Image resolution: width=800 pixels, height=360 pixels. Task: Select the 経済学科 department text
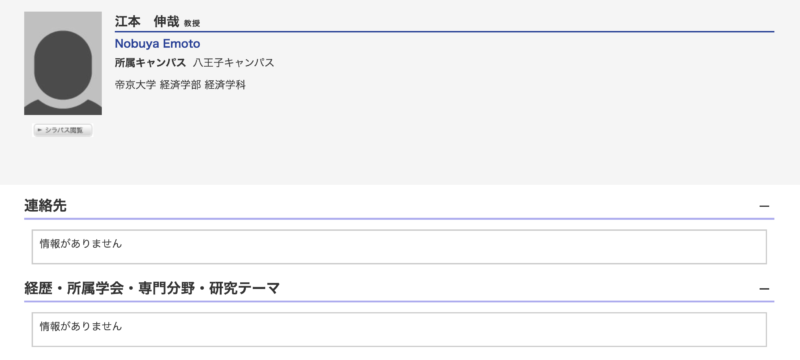tap(225, 85)
